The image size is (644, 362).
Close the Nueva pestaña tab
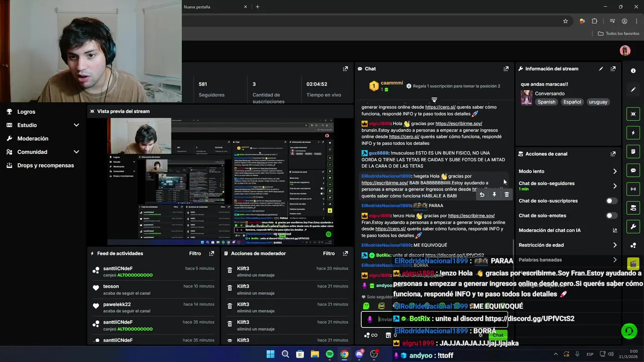click(x=246, y=7)
